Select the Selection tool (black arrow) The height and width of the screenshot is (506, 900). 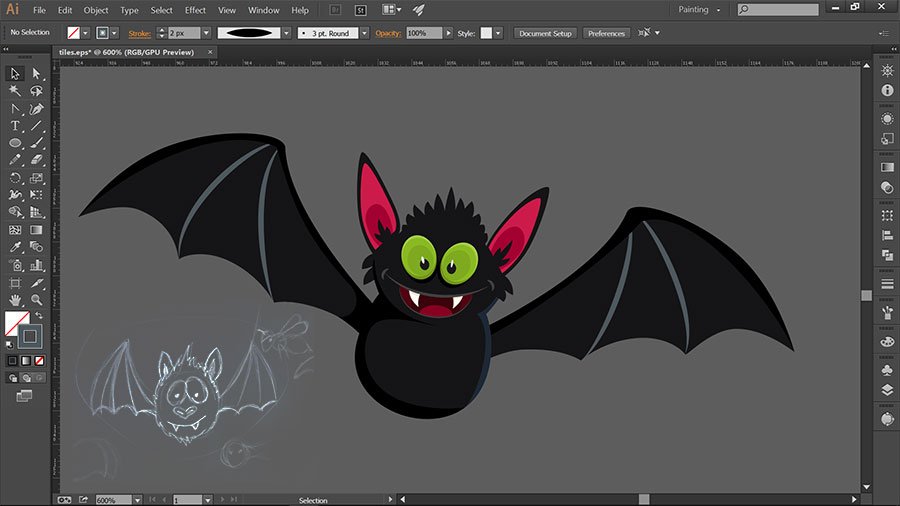click(x=15, y=73)
